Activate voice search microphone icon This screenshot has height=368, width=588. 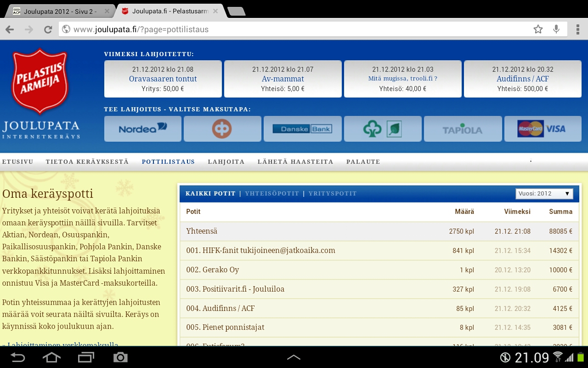pyautogui.click(x=556, y=29)
